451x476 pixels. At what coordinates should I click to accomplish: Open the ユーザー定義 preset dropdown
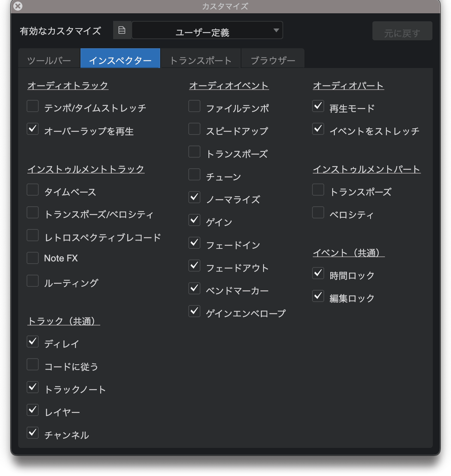click(x=207, y=30)
